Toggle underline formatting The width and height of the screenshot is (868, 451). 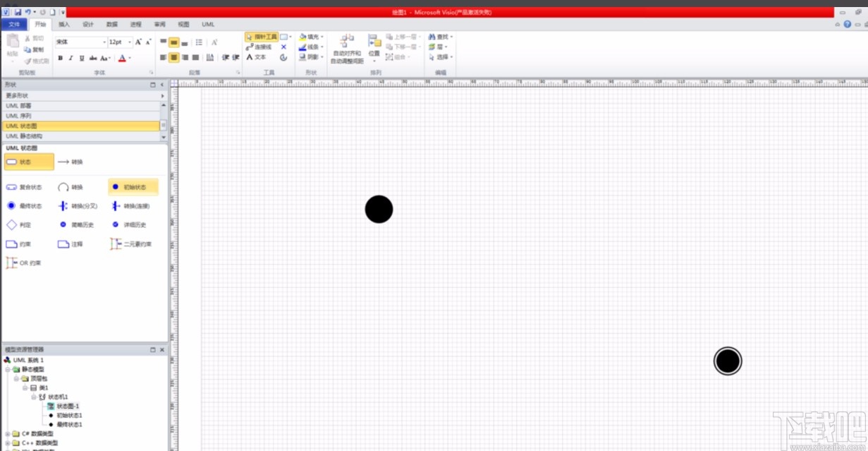coord(82,58)
